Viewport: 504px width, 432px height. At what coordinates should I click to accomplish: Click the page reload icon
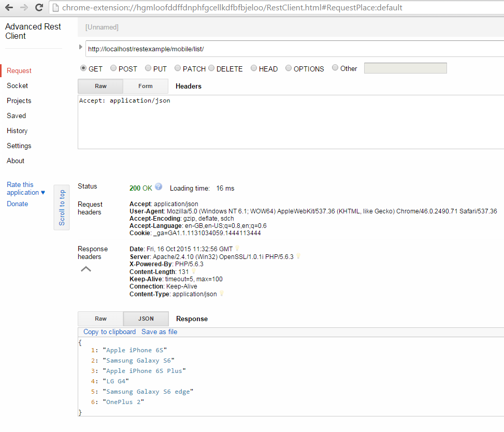point(39,8)
